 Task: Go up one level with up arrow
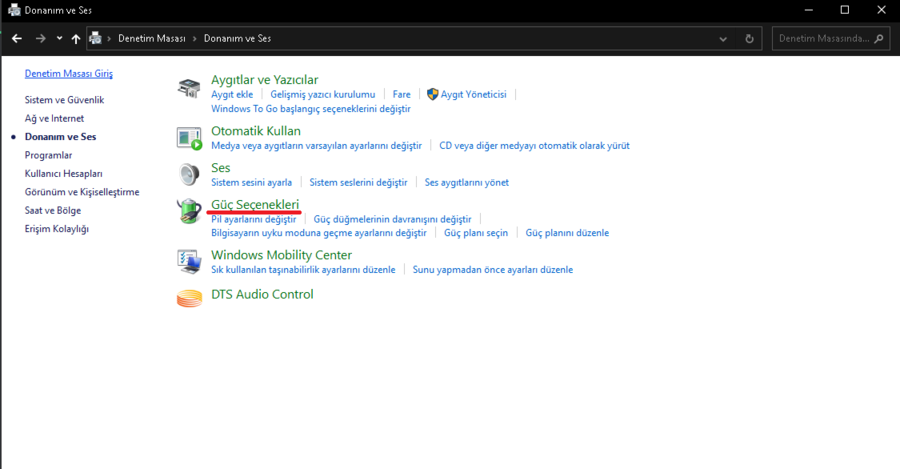(76, 38)
